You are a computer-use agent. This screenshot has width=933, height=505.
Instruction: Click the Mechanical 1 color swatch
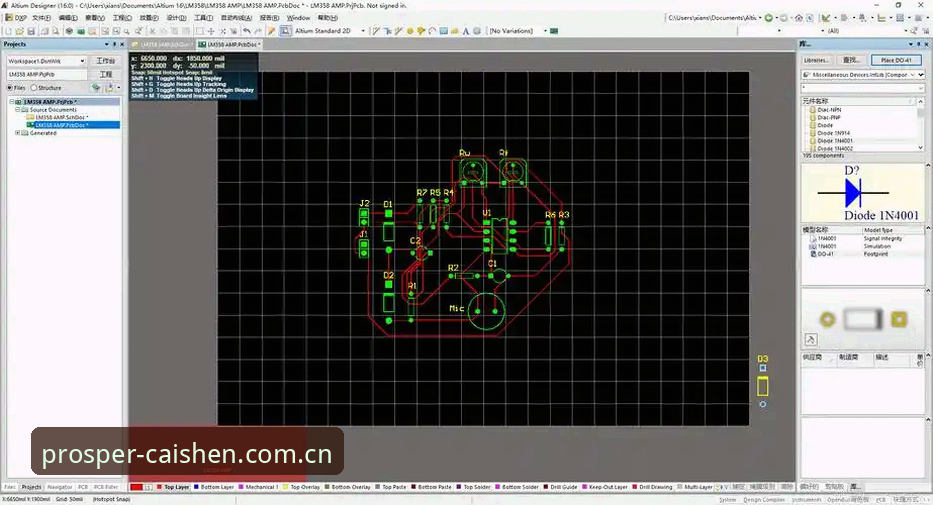click(x=241, y=487)
